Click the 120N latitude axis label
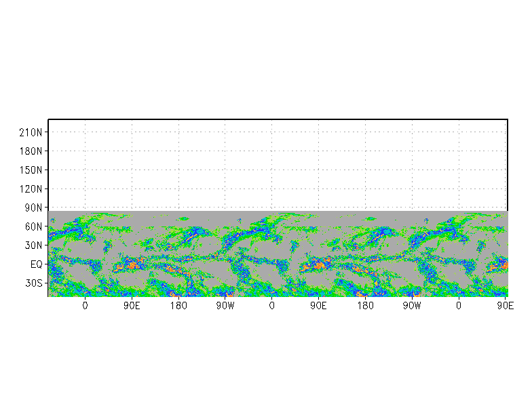The width and height of the screenshot is (532, 415). pyautogui.click(x=32, y=189)
